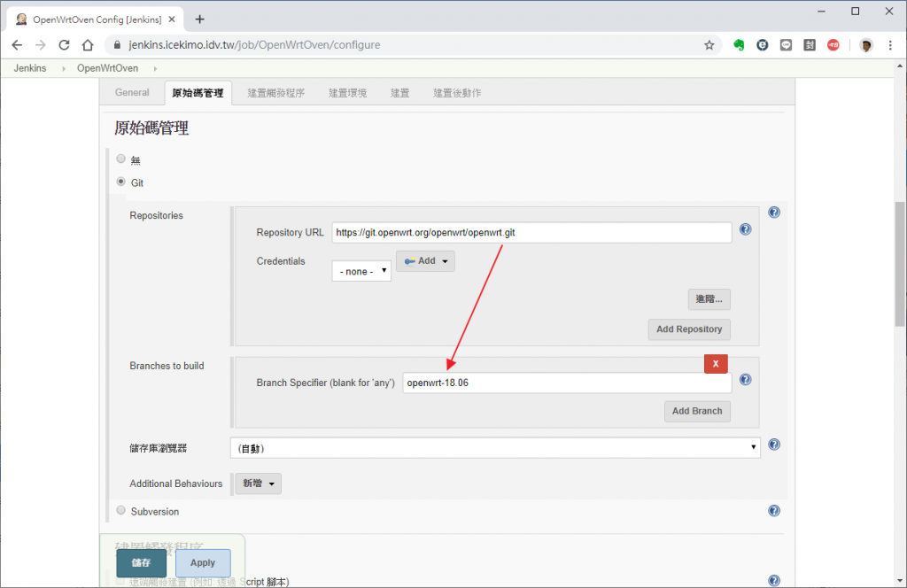Click the Apply button

[x=203, y=563]
